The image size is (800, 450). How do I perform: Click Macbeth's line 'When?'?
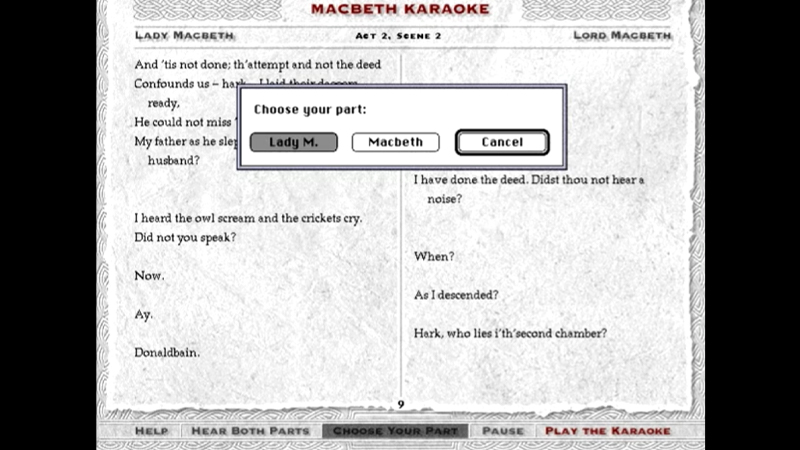click(434, 257)
